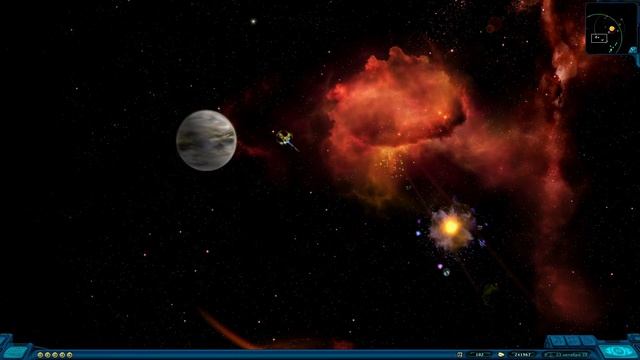Click the middle blue tab above end-turn button
This screenshot has width=640, height=360.
(573, 341)
